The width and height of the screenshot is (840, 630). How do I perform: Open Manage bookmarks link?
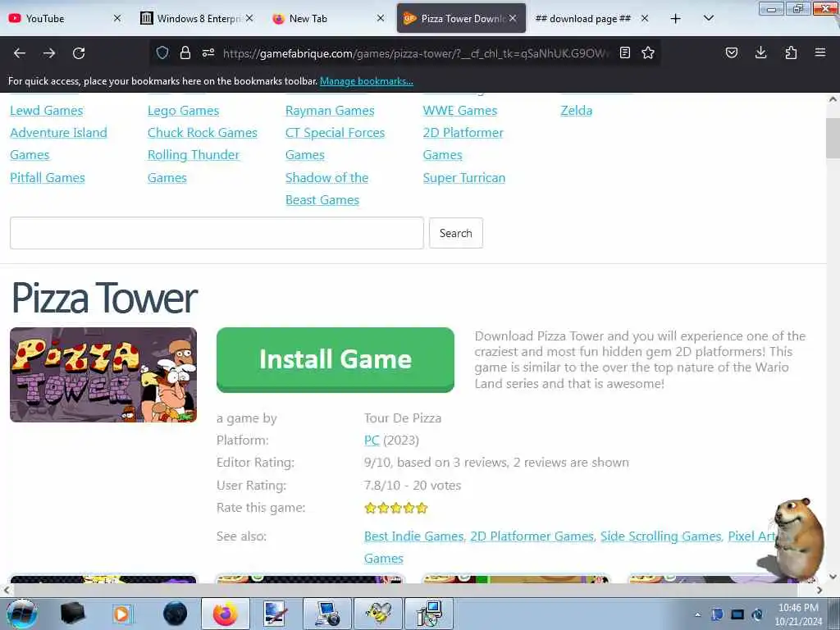(367, 81)
